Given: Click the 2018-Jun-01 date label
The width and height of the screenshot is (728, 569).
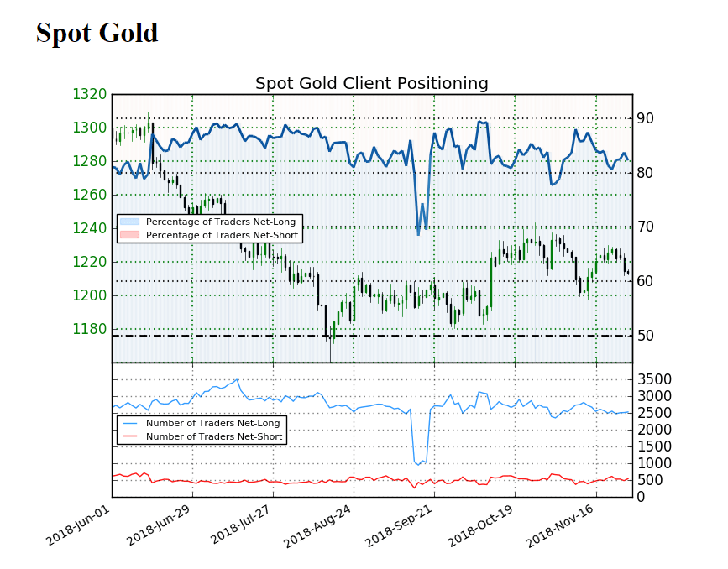Looking at the screenshot, I should pos(77,525).
